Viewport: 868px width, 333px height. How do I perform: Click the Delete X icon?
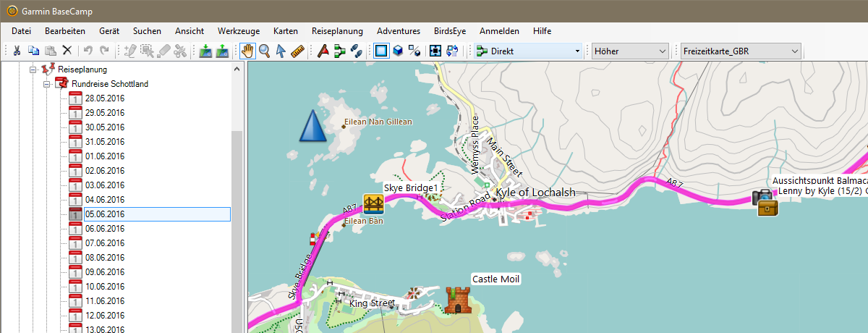[67, 51]
